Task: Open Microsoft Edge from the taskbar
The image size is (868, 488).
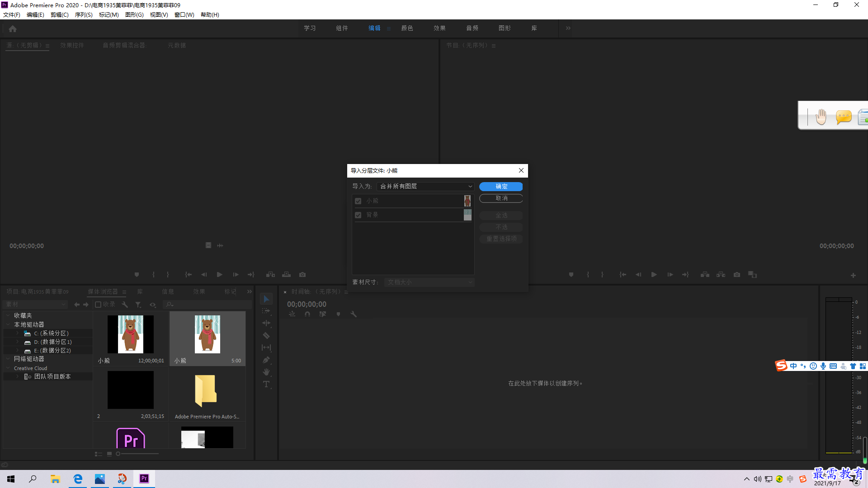Action: 78,479
